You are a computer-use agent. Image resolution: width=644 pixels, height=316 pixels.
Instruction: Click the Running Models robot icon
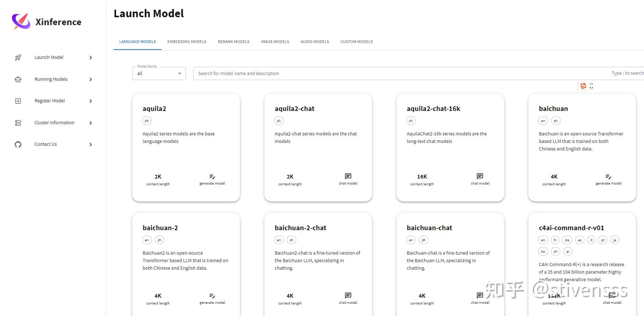point(18,79)
